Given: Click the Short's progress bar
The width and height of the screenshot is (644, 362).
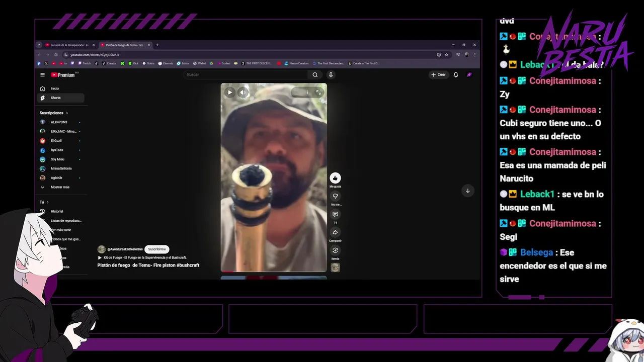Looking at the screenshot, I should pyautogui.click(x=274, y=271).
